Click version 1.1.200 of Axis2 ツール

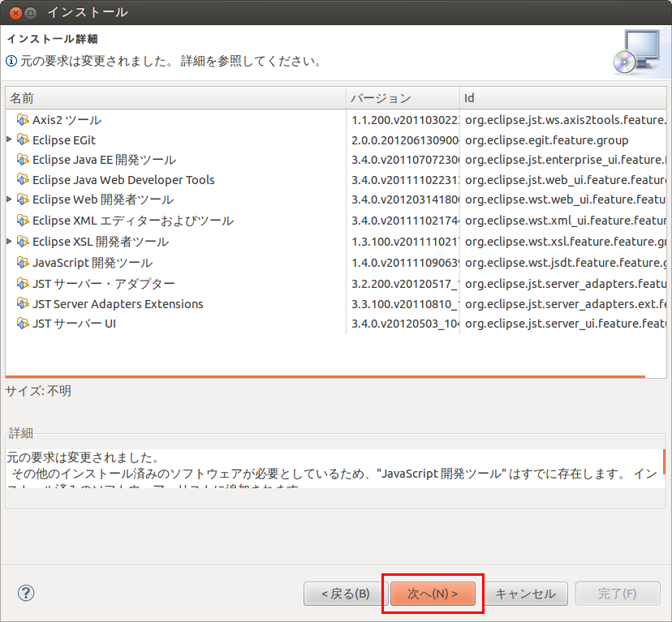tap(405, 120)
